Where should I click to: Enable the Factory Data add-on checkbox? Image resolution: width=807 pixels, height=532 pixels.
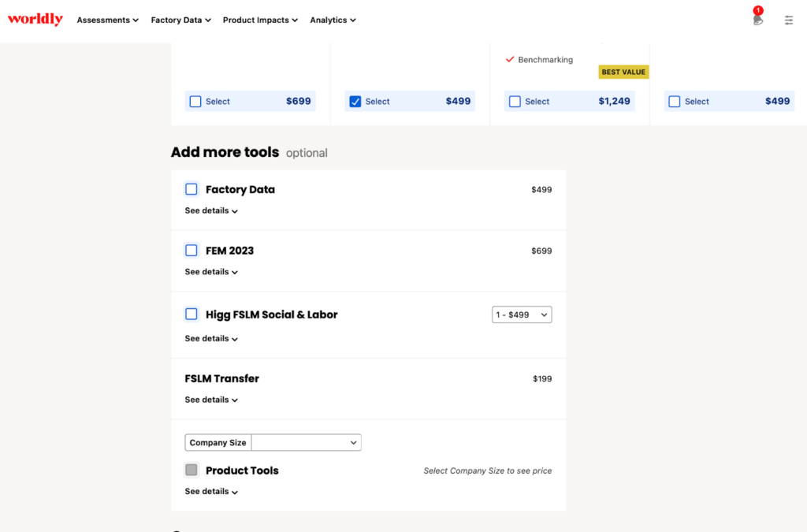(x=192, y=189)
